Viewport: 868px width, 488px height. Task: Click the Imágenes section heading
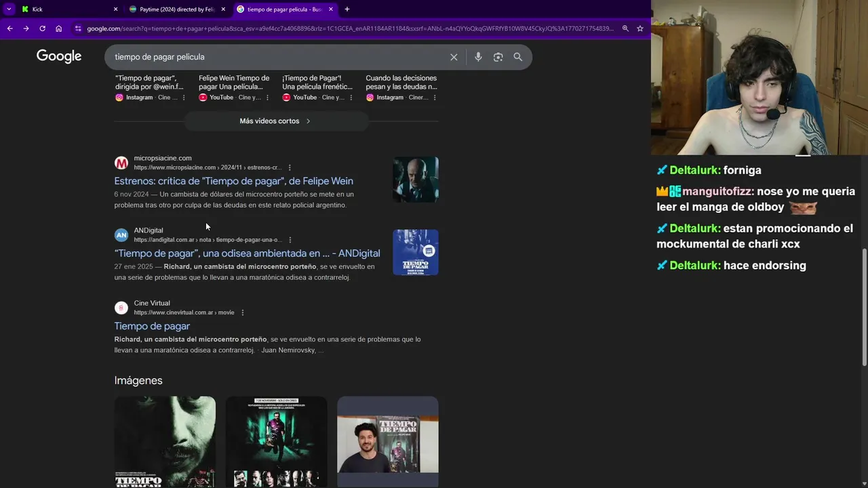coord(138,380)
